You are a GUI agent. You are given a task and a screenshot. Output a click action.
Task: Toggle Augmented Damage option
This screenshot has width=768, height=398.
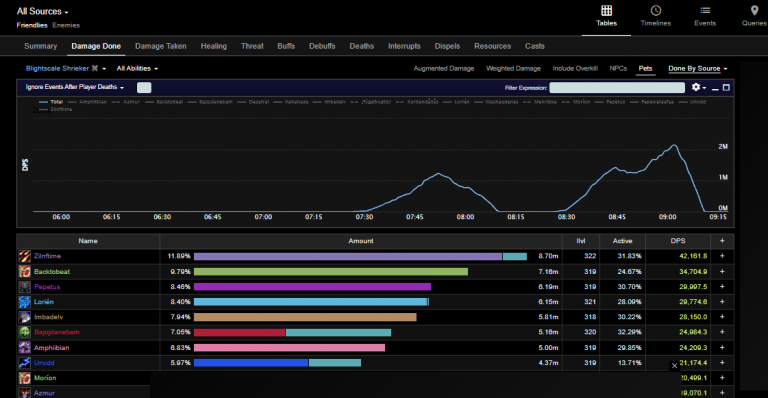pos(444,69)
